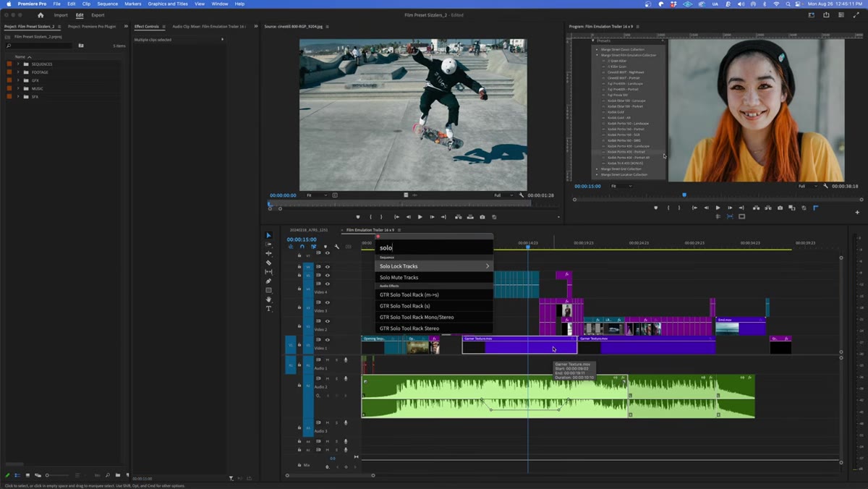This screenshot has width=868, height=489.
Task: Toggle Video 3 track eye visibility
Action: [x=327, y=302]
